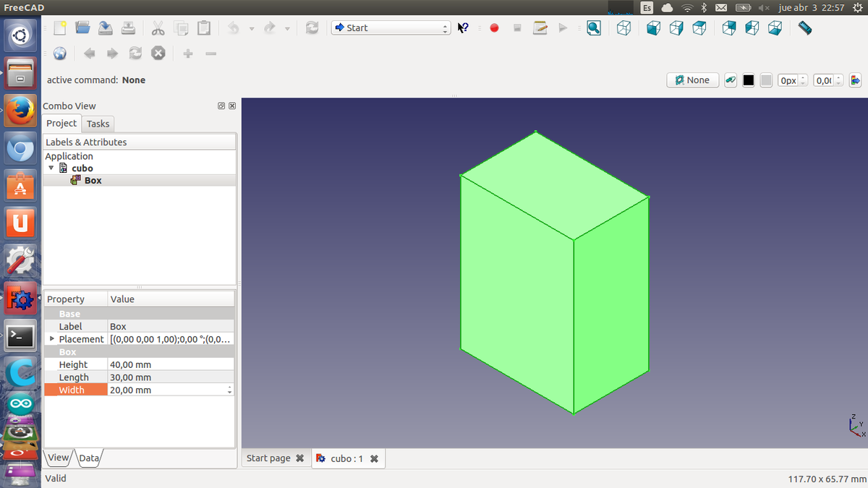Click the Height value field 40,00 mm
The width and height of the screenshot is (868, 488).
coord(171,365)
